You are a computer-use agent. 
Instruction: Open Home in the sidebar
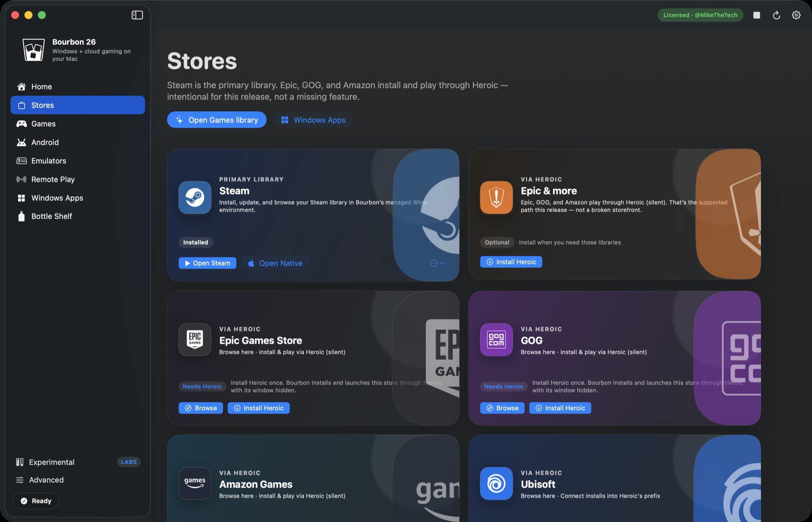pyautogui.click(x=78, y=87)
